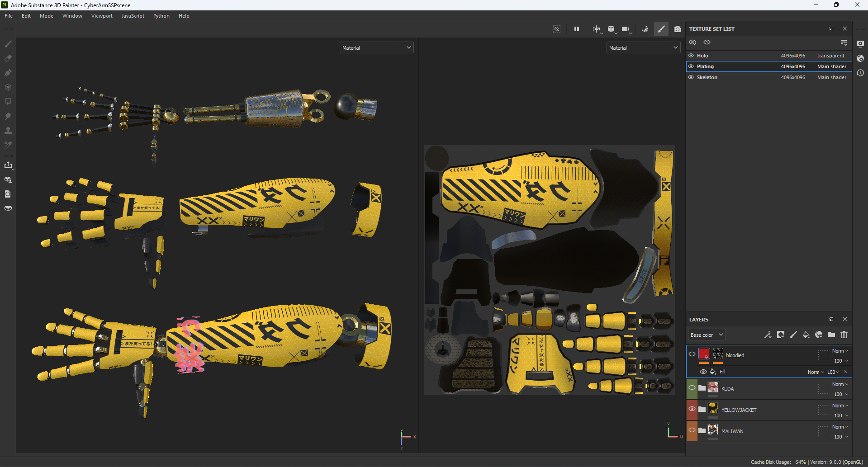Open the Base color channel dropdown
The height and width of the screenshot is (467, 868).
[707, 335]
